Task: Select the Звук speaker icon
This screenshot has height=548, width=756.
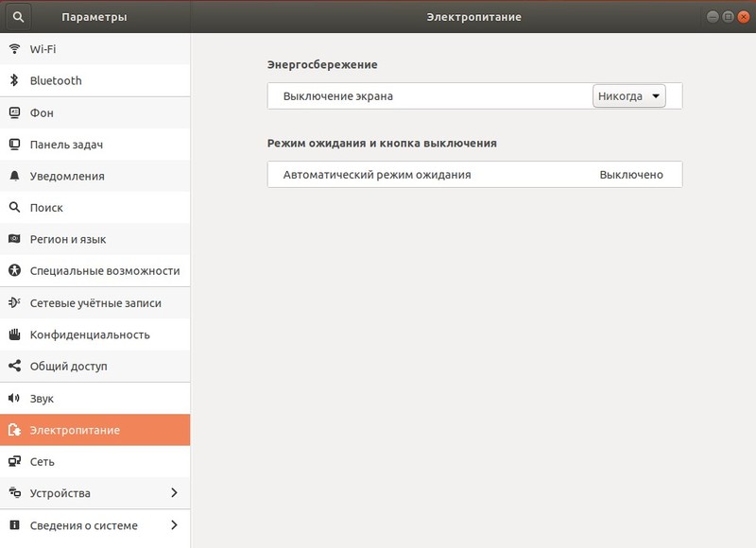Action: coord(16,398)
